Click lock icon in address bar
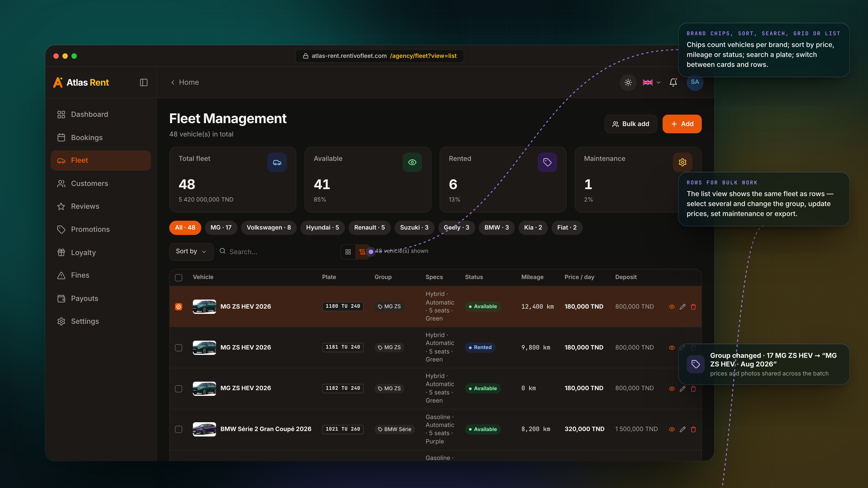Viewport: 868px width, 488px height. [306, 56]
